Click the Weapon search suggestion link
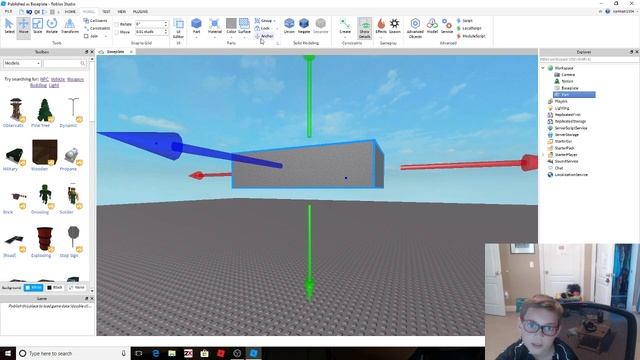This screenshot has height=360, width=640. pyautogui.click(x=75, y=79)
